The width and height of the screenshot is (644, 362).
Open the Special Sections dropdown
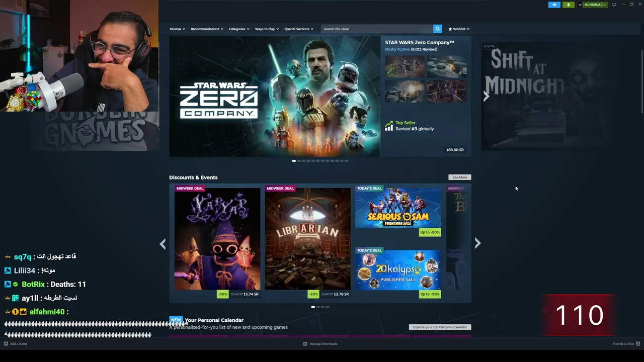[299, 29]
